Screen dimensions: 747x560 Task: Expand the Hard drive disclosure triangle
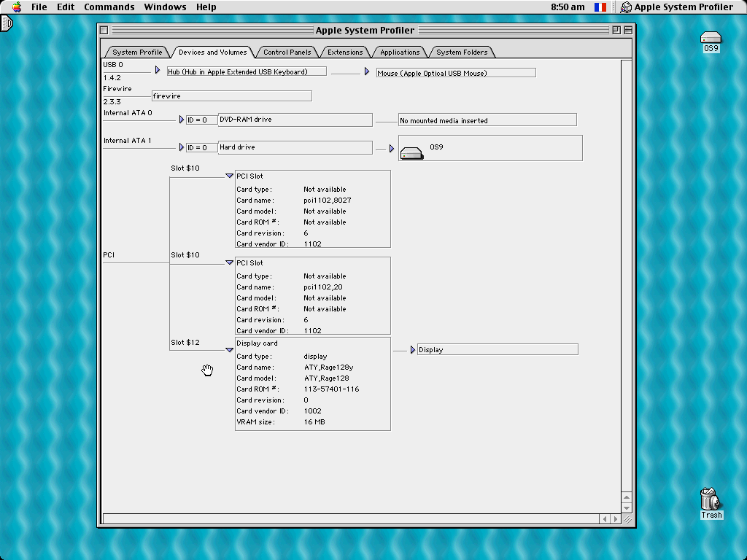[181, 147]
